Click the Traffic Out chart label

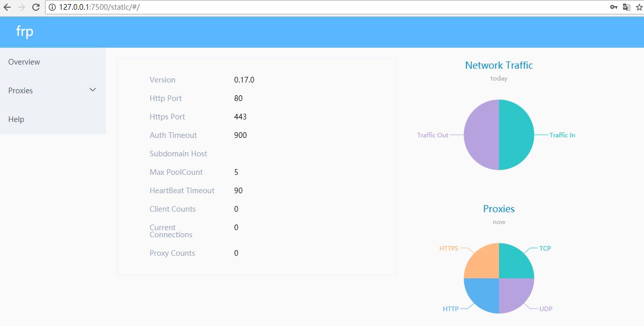pos(432,135)
